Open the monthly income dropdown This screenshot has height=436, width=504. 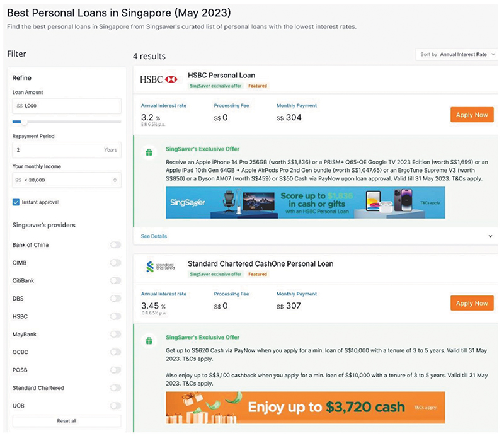tap(66, 180)
